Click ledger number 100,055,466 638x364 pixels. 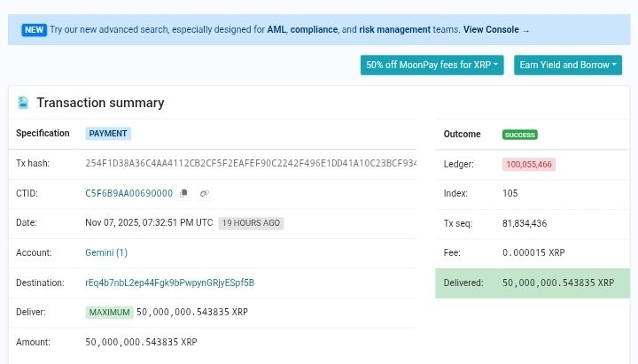click(x=528, y=165)
